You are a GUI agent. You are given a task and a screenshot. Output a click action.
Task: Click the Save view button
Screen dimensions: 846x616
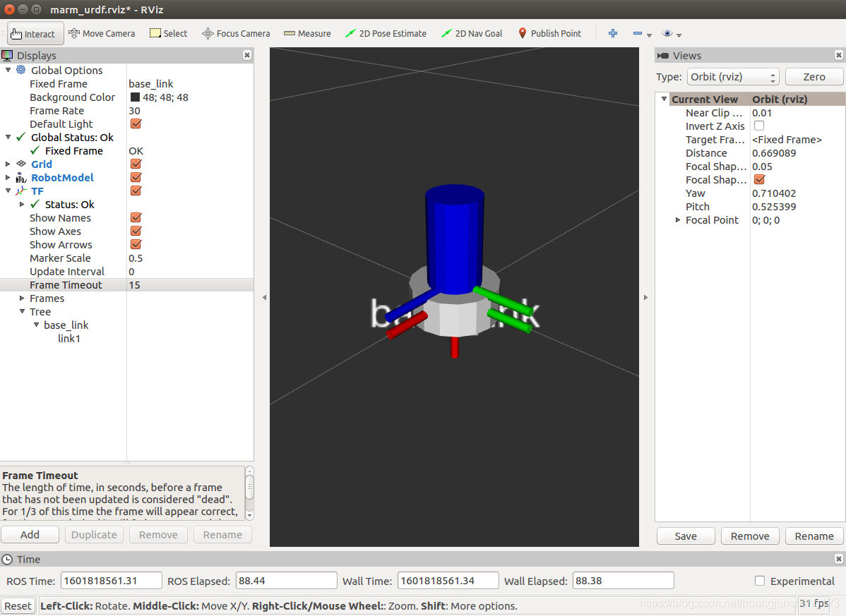click(686, 536)
